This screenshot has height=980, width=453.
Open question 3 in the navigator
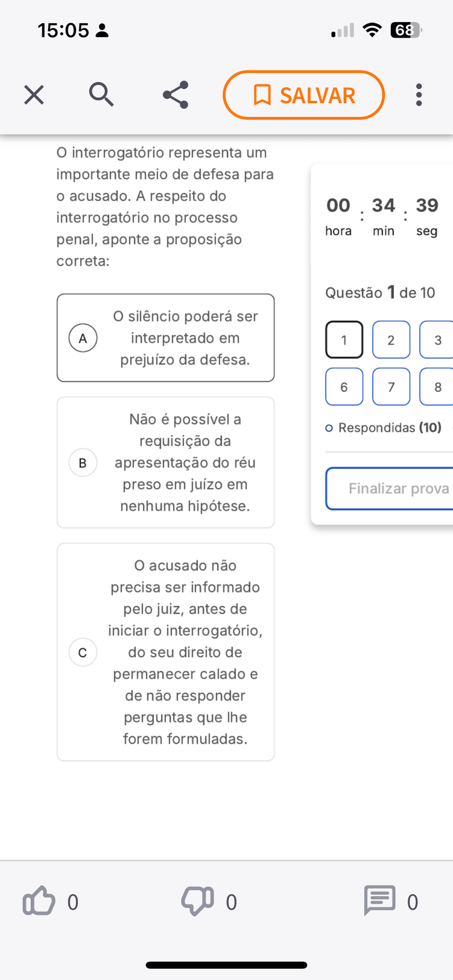[437, 340]
